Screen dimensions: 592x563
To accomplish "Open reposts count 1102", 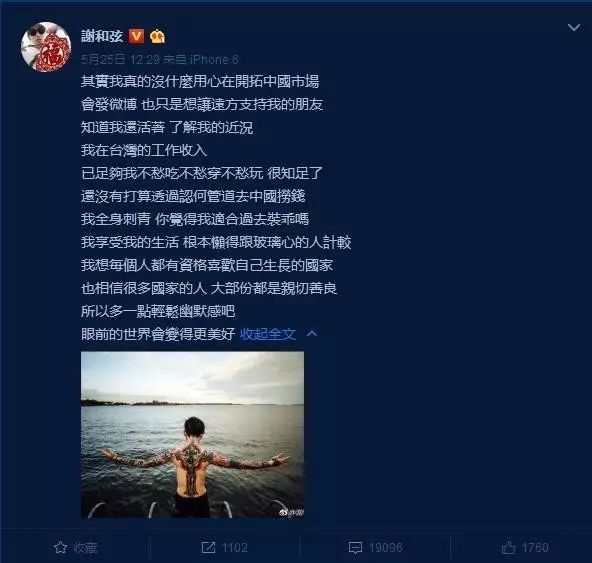I will click(x=235, y=548).
